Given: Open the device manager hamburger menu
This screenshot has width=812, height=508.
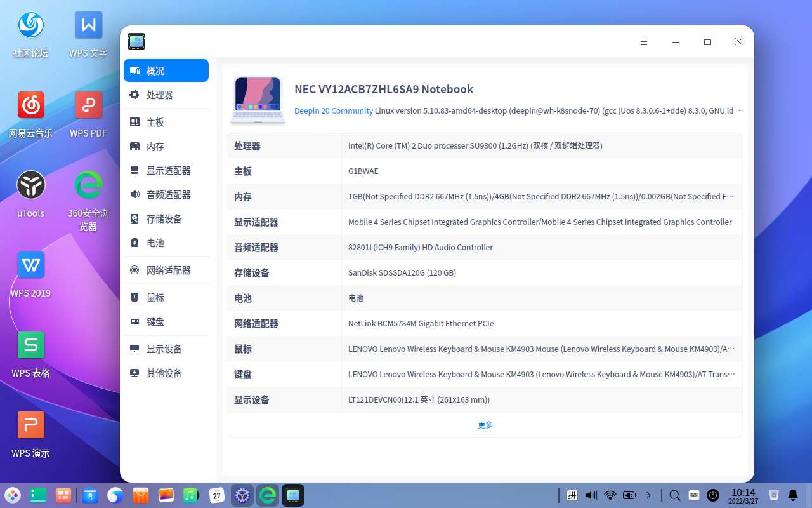Looking at the screenshot, I should pyautogui.click(x=643, y=42).
